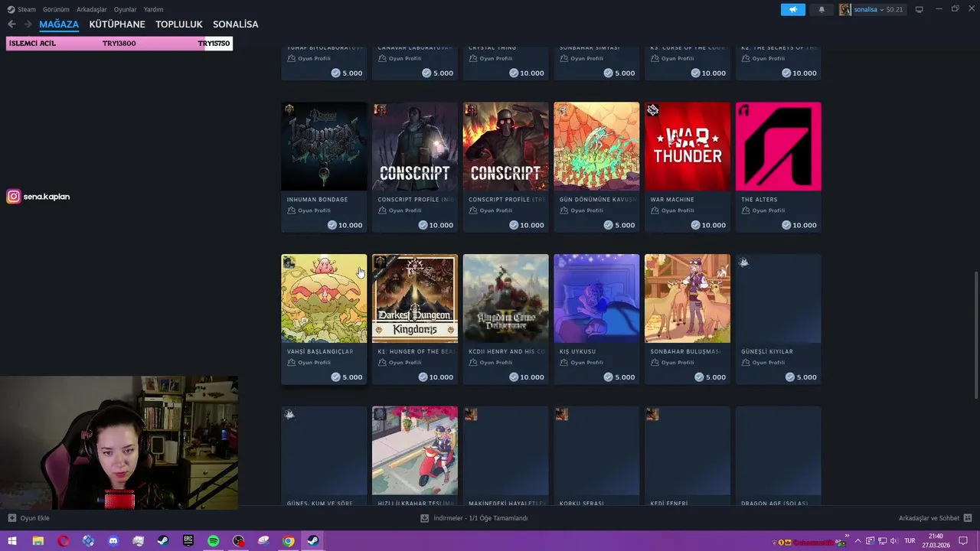Click the game badge icon on The Alters card
The width and height of the screenshot is (980, 551).
click(743, 110)
